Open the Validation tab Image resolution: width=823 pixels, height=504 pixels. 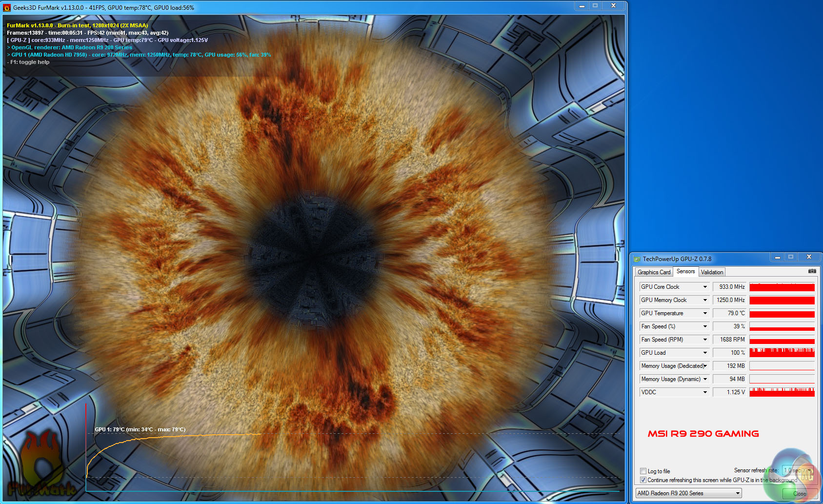[712, 272]
